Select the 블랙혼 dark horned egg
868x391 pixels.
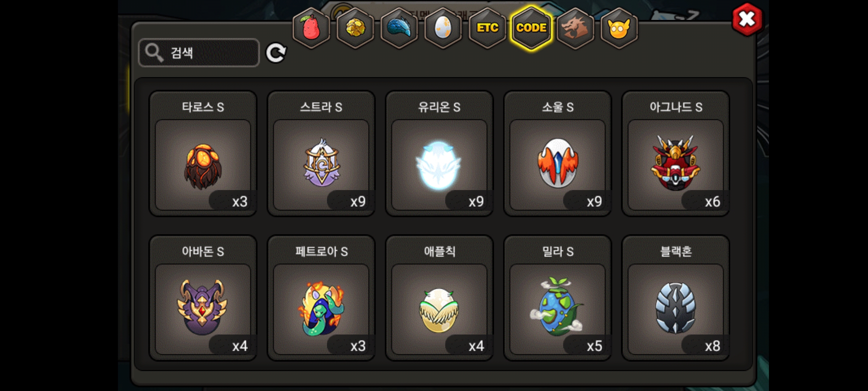pos(676,298)
